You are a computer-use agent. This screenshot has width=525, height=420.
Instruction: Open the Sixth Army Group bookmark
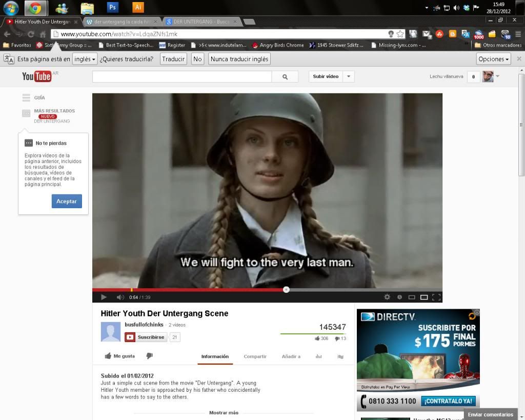[x=64, y=45]
